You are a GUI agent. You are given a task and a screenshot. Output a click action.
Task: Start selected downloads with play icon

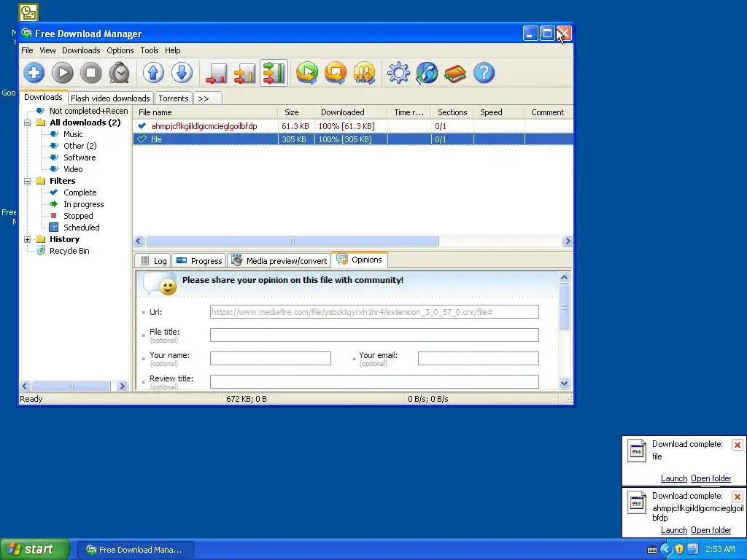click(63, 73)
